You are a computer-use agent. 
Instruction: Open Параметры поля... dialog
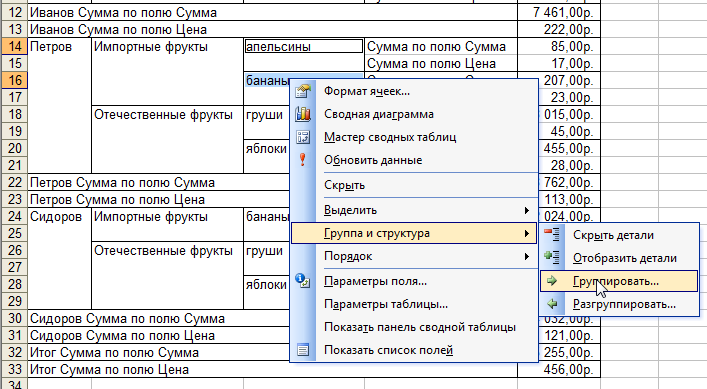point(414,281)
